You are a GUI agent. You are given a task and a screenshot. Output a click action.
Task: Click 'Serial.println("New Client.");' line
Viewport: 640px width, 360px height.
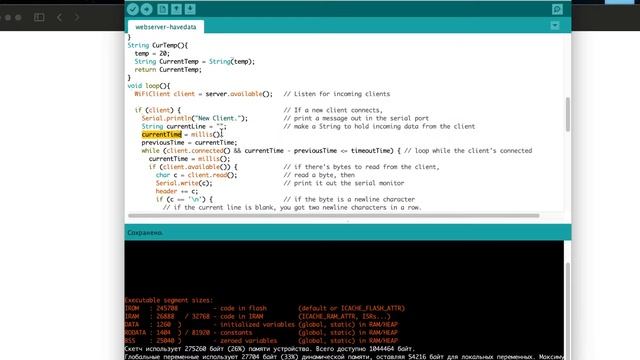click(x=195, y=118)
